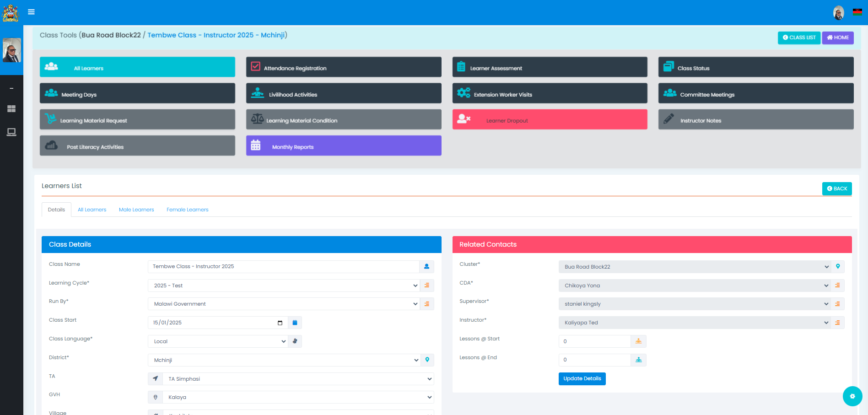Click the user icon beside Class Name
The image size is (868, 415).
coord(426,266)
